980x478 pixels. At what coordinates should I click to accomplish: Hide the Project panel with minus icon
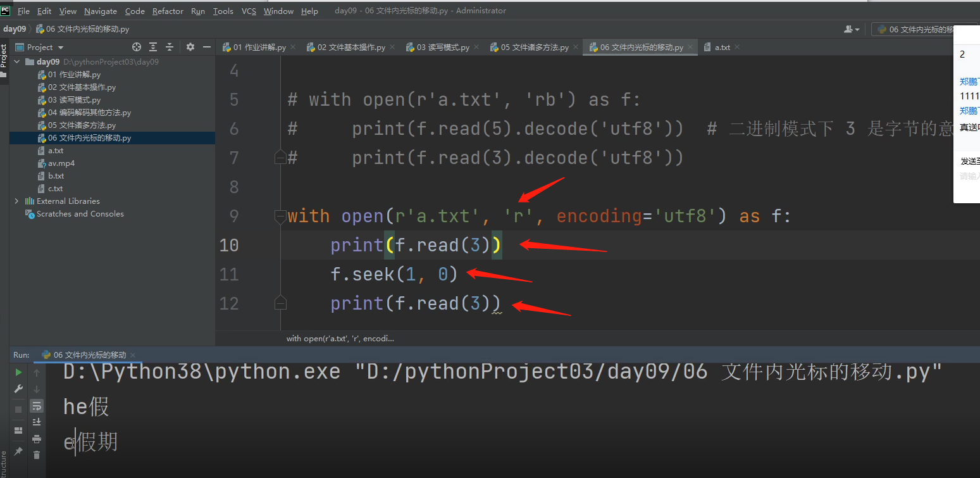(206, 47)
